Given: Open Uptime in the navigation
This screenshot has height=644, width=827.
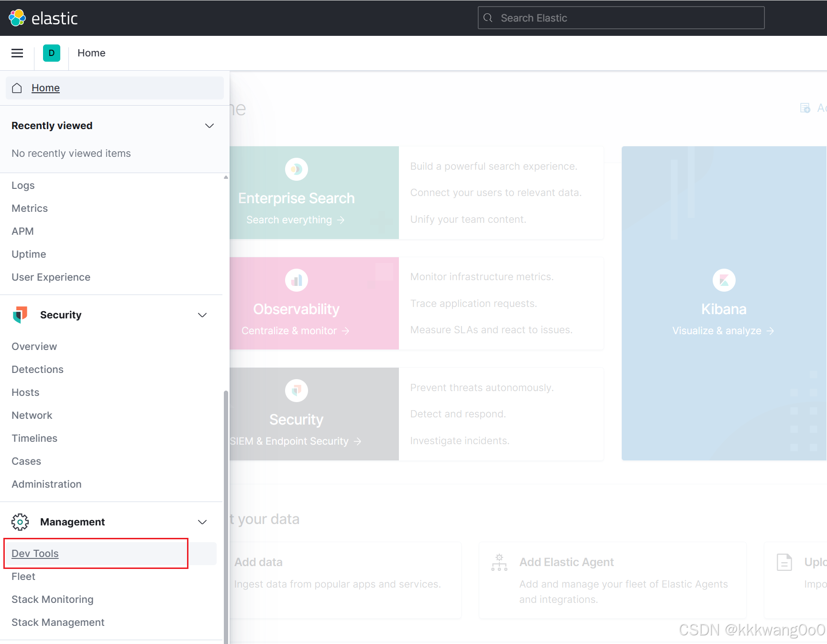Looking at the screenshot, I should pos(29,254).
